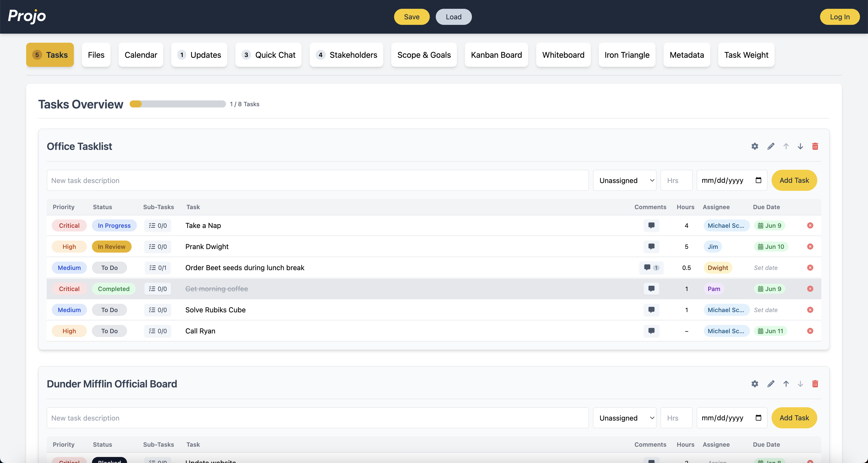This screenshot has height=463, width=868.
Task: Change Dwight assignee on Order Beet seeds
Action: [718, 268]
